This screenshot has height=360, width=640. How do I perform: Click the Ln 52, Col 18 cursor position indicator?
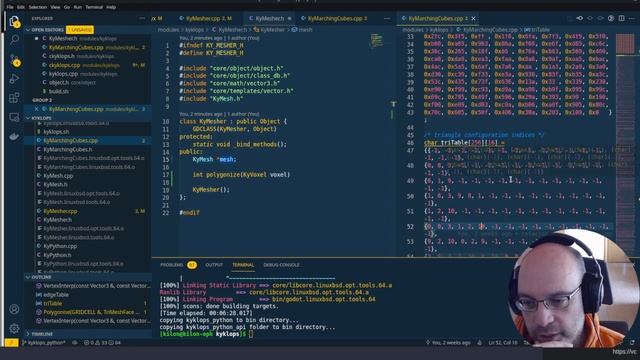click(502, 342)
